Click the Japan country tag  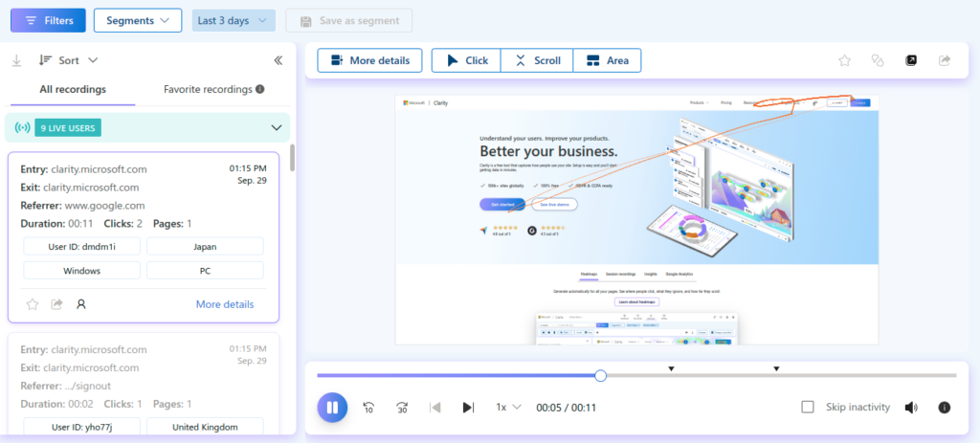pos(205,246)
